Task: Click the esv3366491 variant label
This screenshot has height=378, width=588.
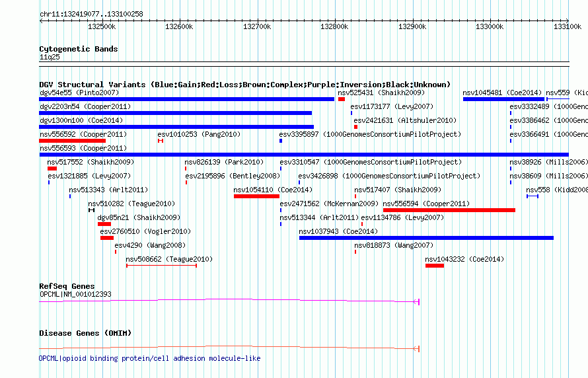Action: (548, 134)
